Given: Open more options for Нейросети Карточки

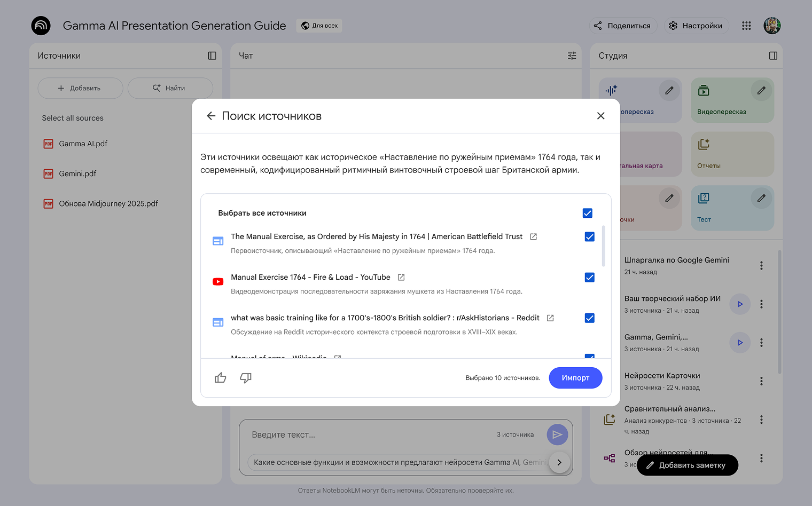Looking at the screenshot, I should pyautogui.click(x=761, y=381).
